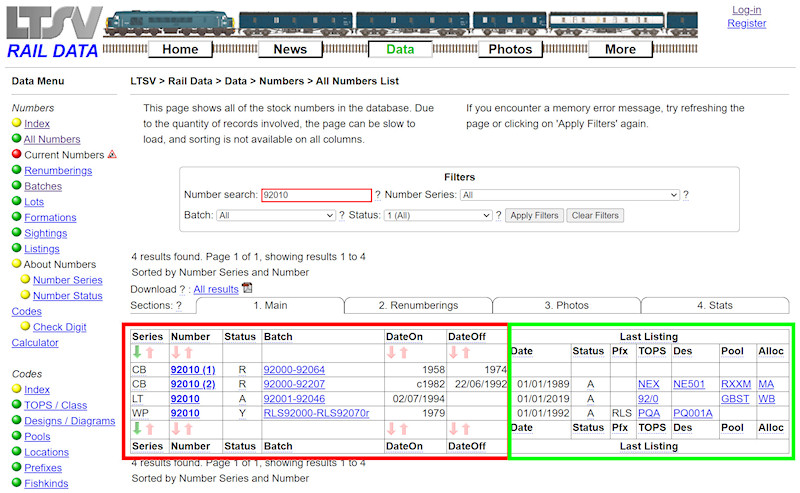The height and width of the screenshot is (493, 800).
Task: Open the News navigation menu item
Action: point(290,49)
